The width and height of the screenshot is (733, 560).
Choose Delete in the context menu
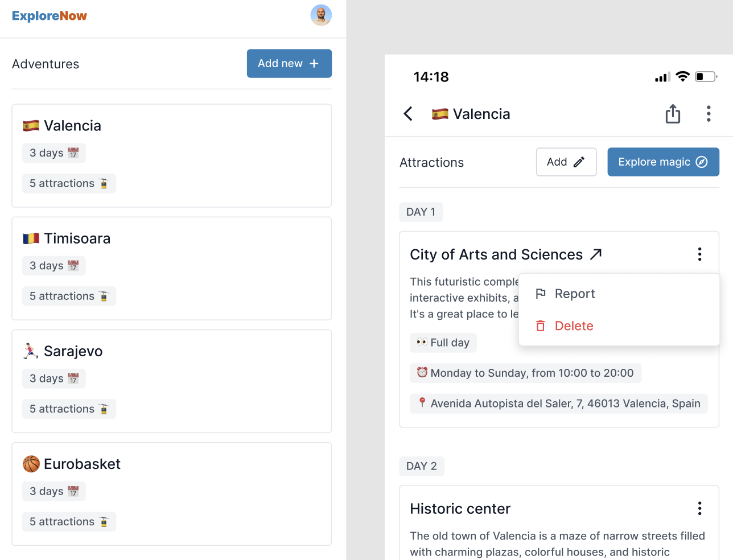[x=574, y=326]
